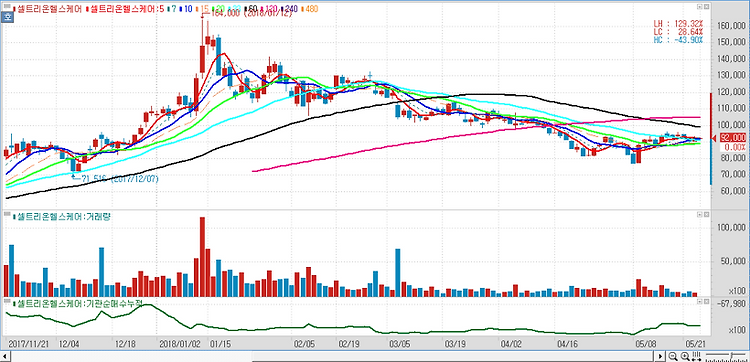750x362 pixels.
Task: Open the price panel dropdown arrow button
Action: pyautogui.click(x=700, y=7)
